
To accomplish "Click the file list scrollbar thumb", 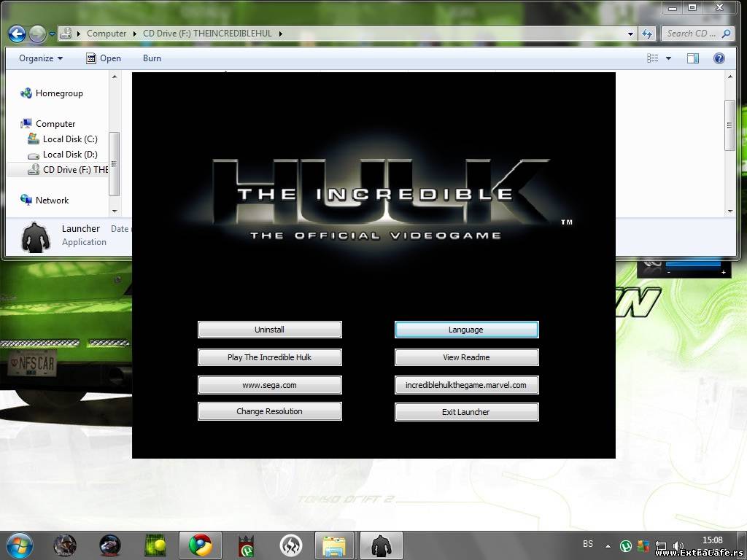I will pyautogui.click(x=729, y=125).
